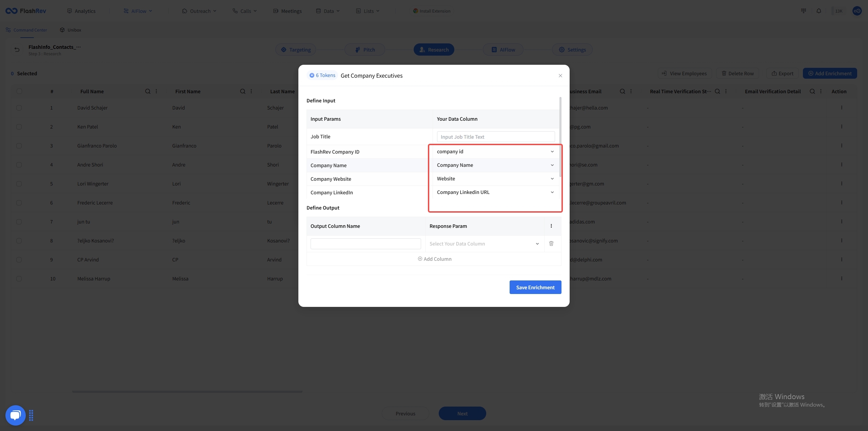
Task: Select row checkbox for David Schajer
Action: [x=19, y=108]
